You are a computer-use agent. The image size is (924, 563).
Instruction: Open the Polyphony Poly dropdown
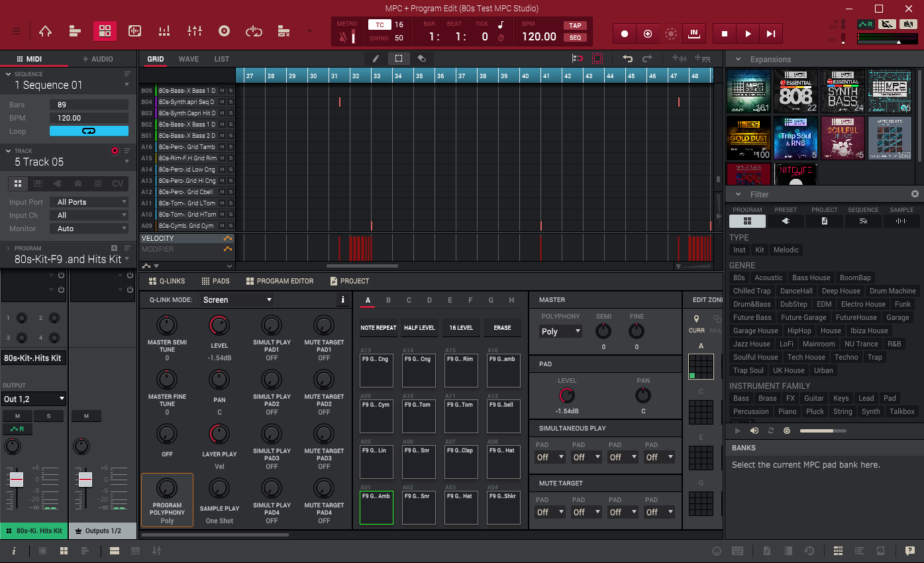point(560,331)
